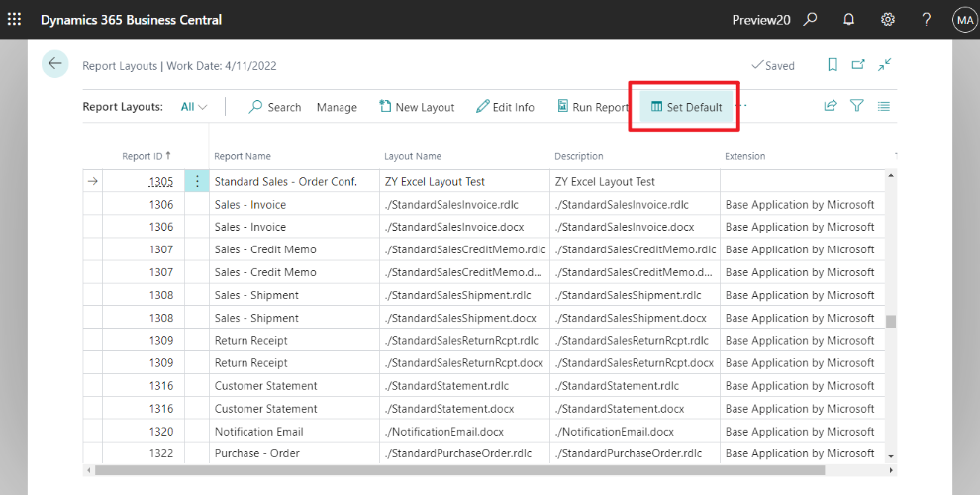Viewport: 980px width, 495px height.
Task: Open the MA user account avatar
Action: pos(965,20)
